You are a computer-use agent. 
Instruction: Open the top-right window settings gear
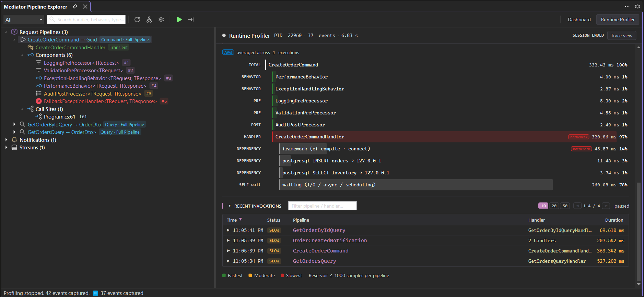pyautogui.click(x=637, y=7)
